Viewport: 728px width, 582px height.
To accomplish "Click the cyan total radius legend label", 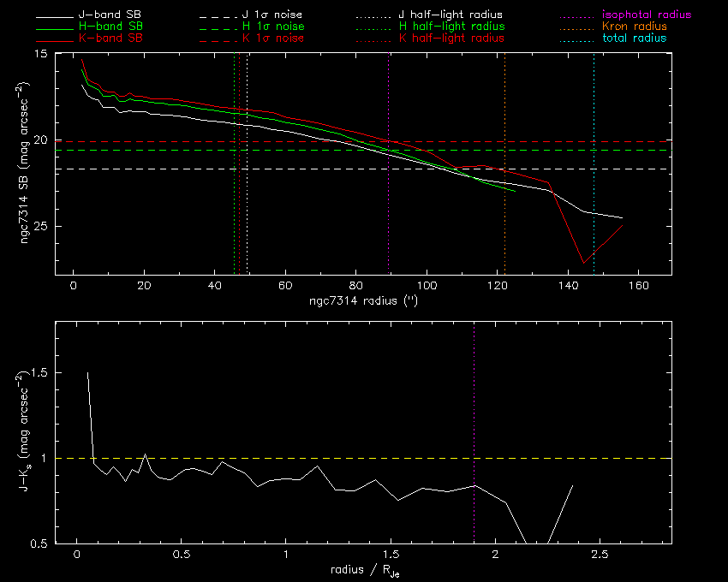I will (x=635, y=39).
